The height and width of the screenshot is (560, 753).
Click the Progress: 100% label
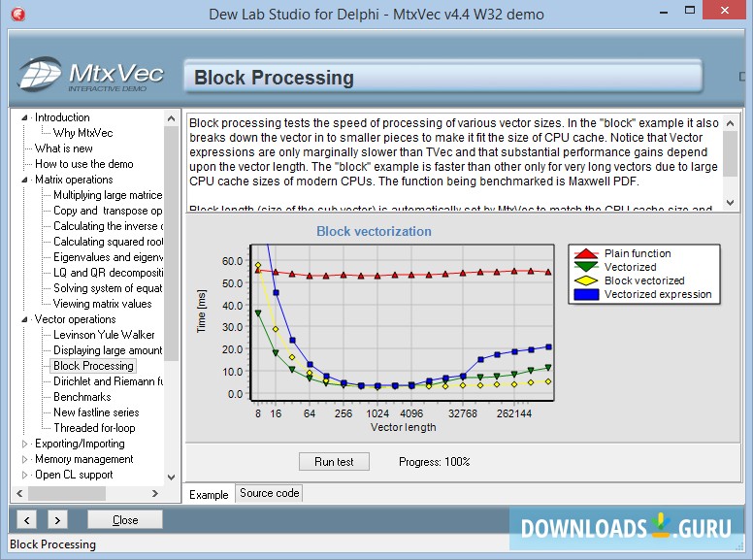[434, 462]
